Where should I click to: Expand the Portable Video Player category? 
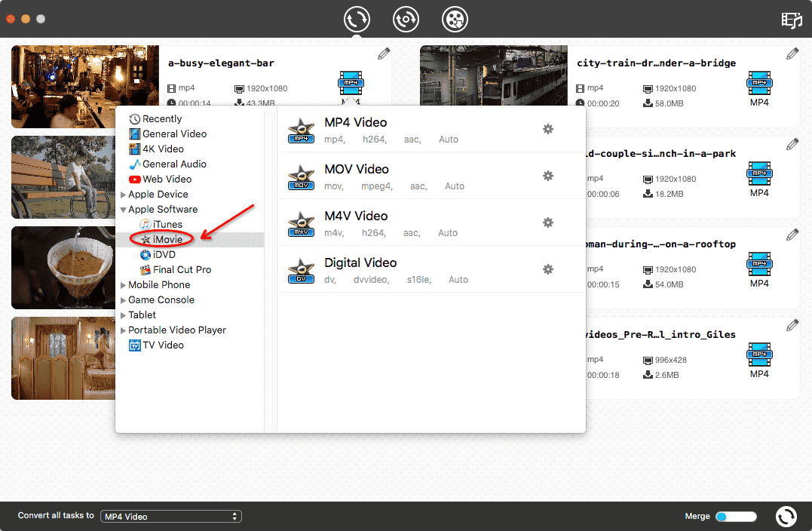click(123, 330)
